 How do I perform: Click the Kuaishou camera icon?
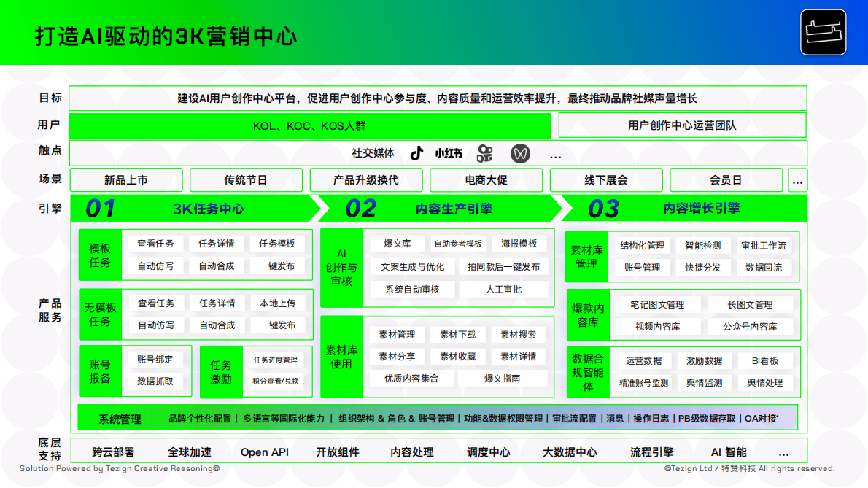click(x=486, y=153)
